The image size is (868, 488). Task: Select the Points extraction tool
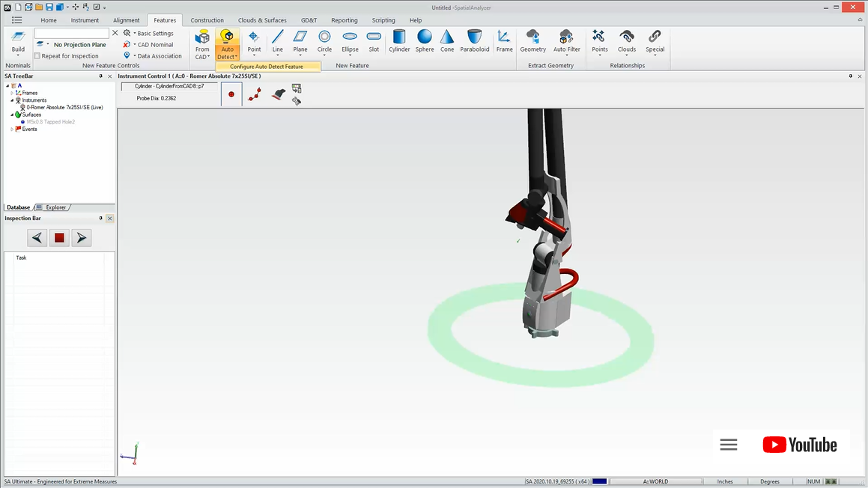(599, 41)
